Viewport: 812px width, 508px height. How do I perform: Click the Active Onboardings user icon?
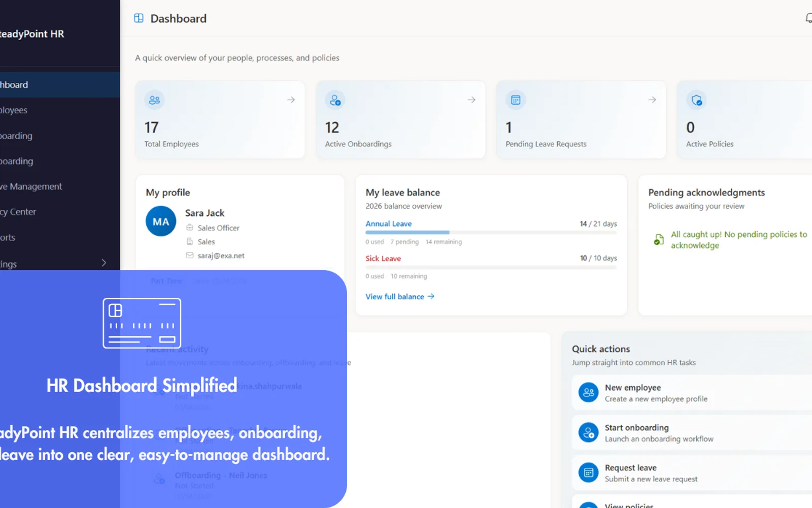coord(335,100)
